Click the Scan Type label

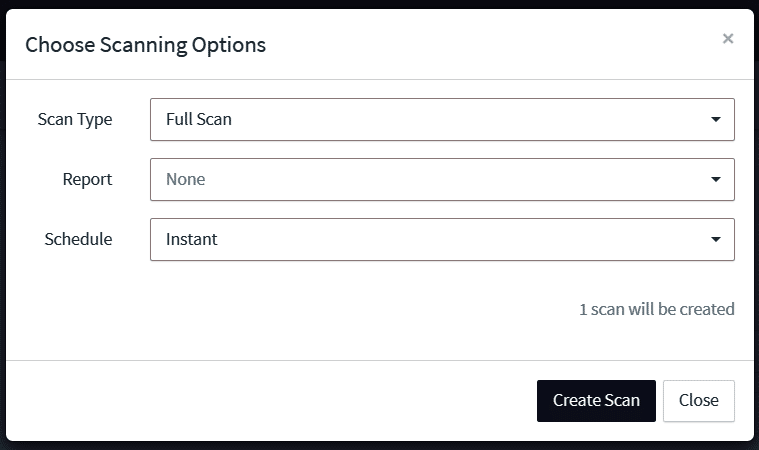coord(75,119)
